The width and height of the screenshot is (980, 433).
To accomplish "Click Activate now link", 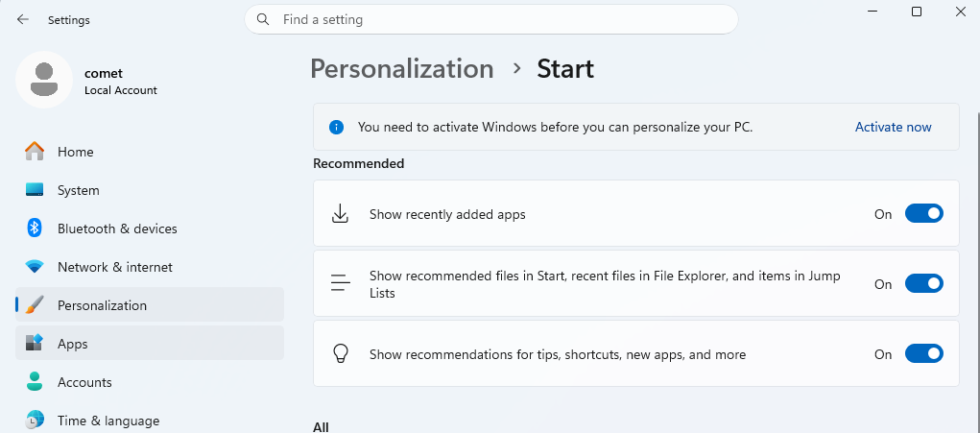I will pos(893,127).
